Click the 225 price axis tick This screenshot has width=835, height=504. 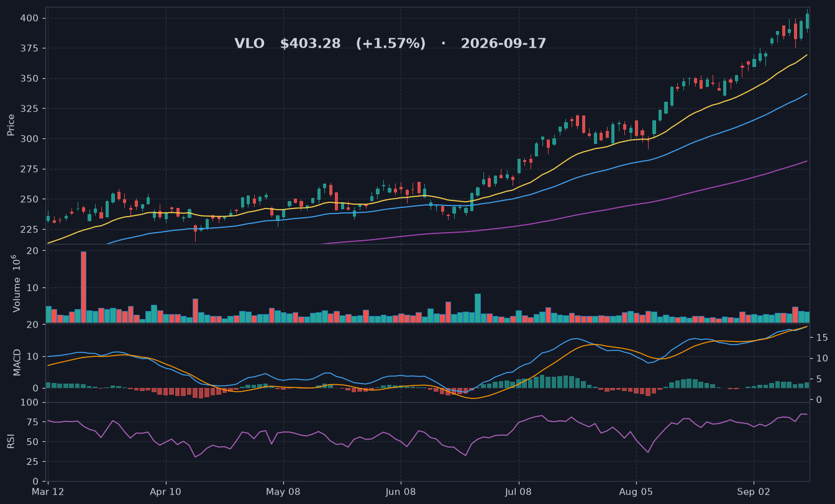30,230
